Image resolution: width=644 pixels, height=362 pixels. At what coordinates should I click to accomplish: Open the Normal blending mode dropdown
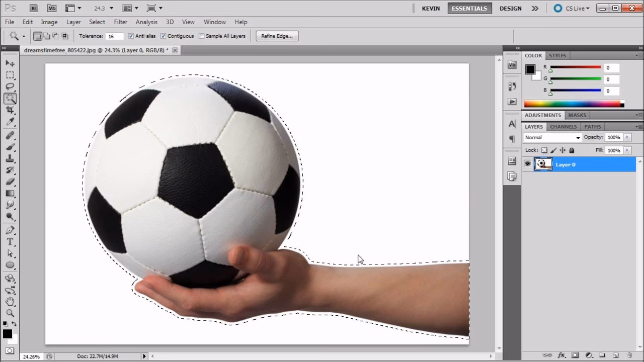[552, 137]
